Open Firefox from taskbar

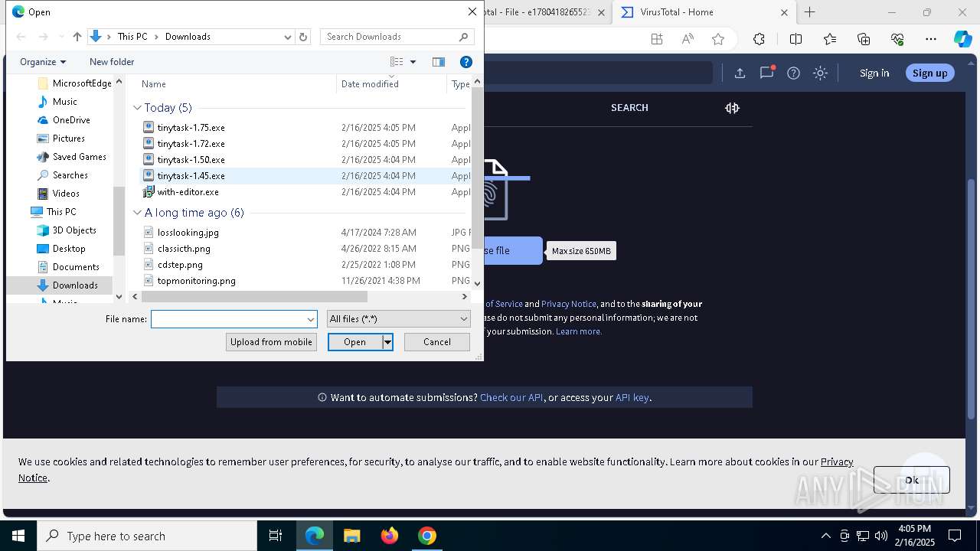click(x=390, y=536)
